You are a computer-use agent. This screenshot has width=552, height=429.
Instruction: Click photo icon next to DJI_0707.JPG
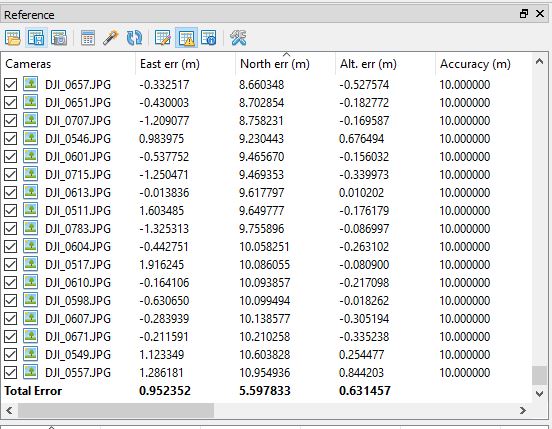[31, 120]
